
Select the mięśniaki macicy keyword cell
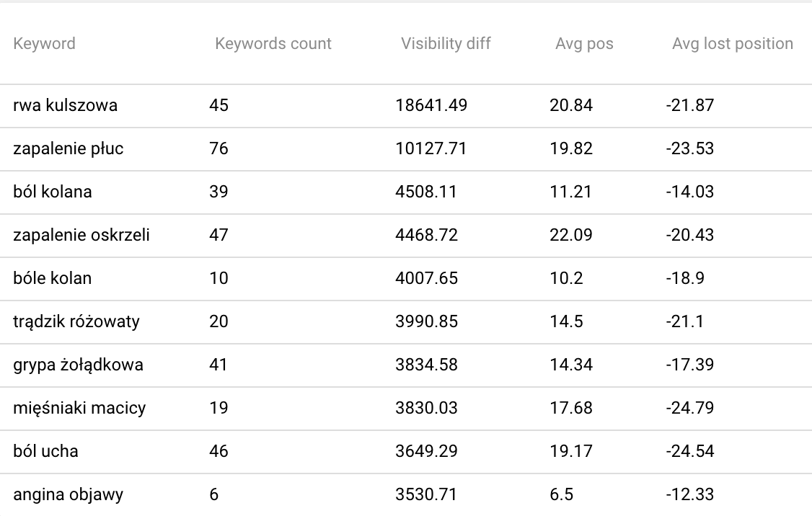pyautogui.click(x=79, y=408)
